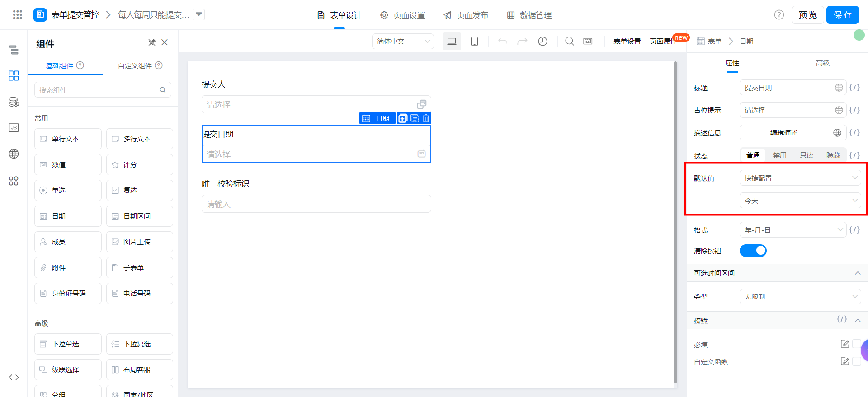Screen dimensions: 868x397
Task: Close the 组件 panel
Action: 165,42
